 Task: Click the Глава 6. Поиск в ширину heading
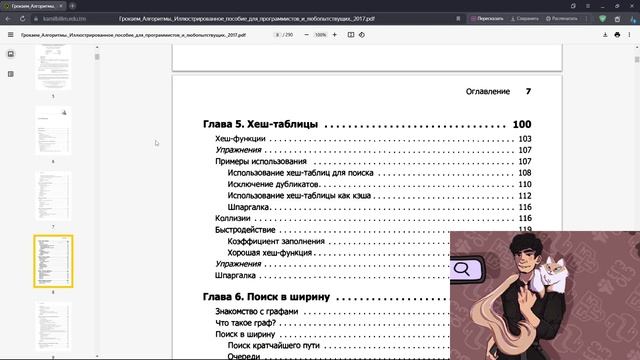click(x=266, y=297)
